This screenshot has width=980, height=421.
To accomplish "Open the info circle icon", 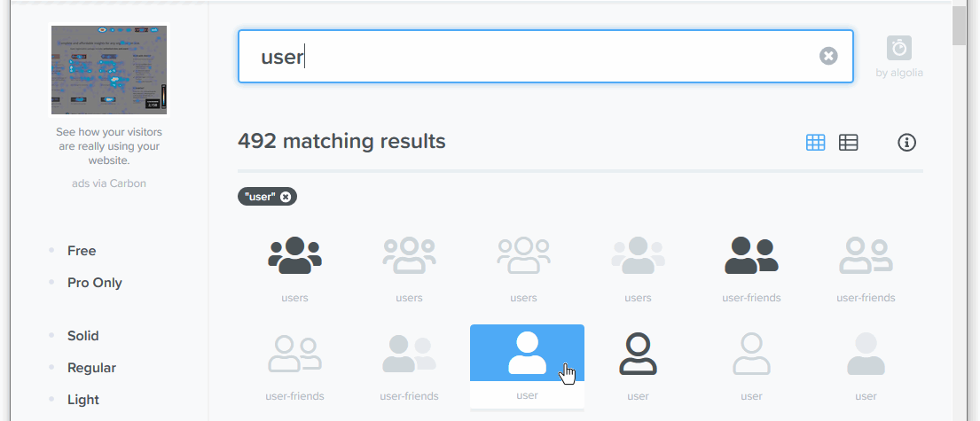I will pyautogui.click(x=906, y=142).
